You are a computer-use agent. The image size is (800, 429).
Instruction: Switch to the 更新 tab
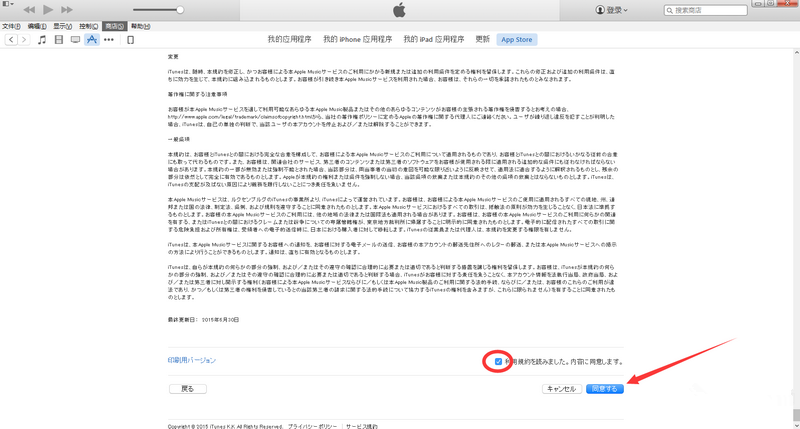pos(483,39)
